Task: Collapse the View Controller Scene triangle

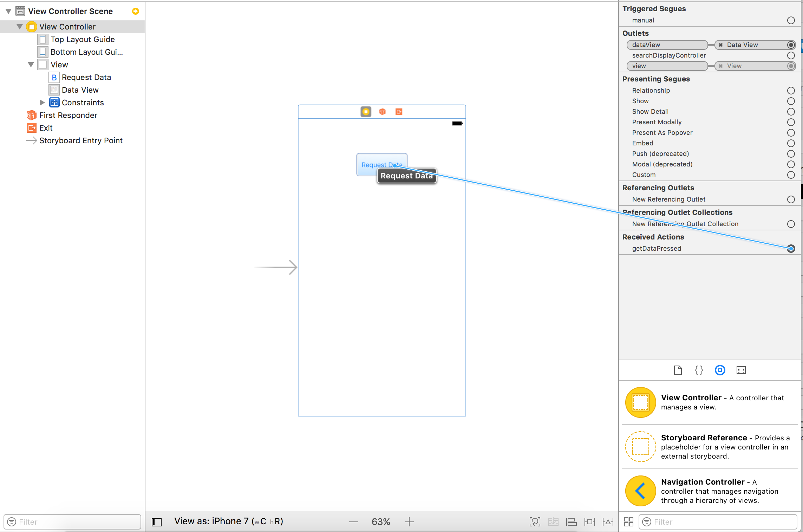Action: tap(9, 11)
